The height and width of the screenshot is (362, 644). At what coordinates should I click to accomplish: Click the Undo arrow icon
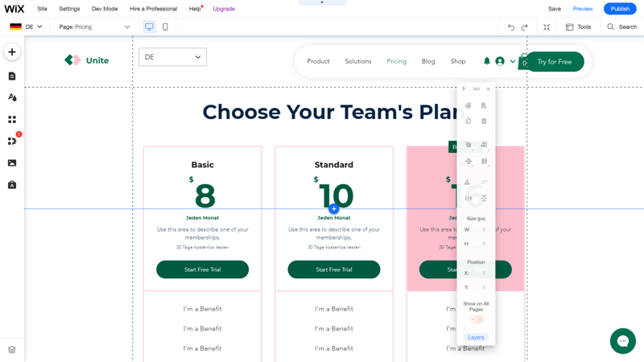(511, 27)
